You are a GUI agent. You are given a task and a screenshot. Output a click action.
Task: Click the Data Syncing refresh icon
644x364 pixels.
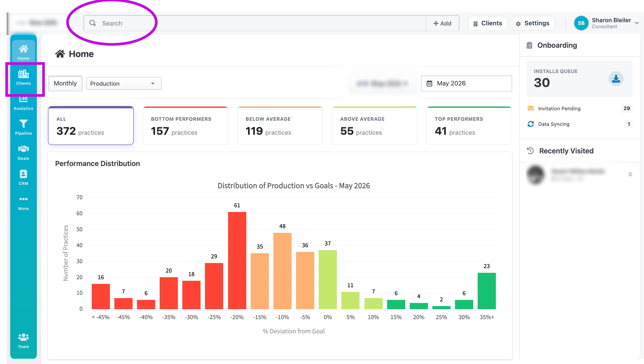pyautogui.click(x=530, y=124)
